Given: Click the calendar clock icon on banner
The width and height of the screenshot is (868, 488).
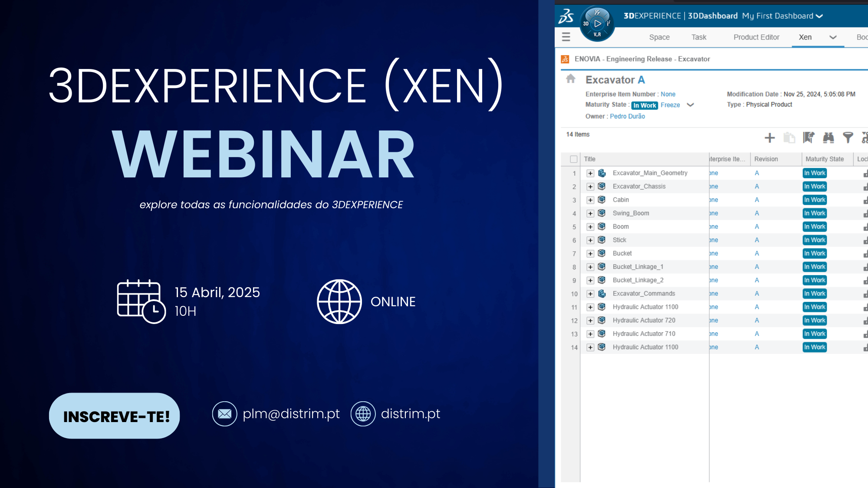Looking at the screenshot, I should click(x=141, y=301).
